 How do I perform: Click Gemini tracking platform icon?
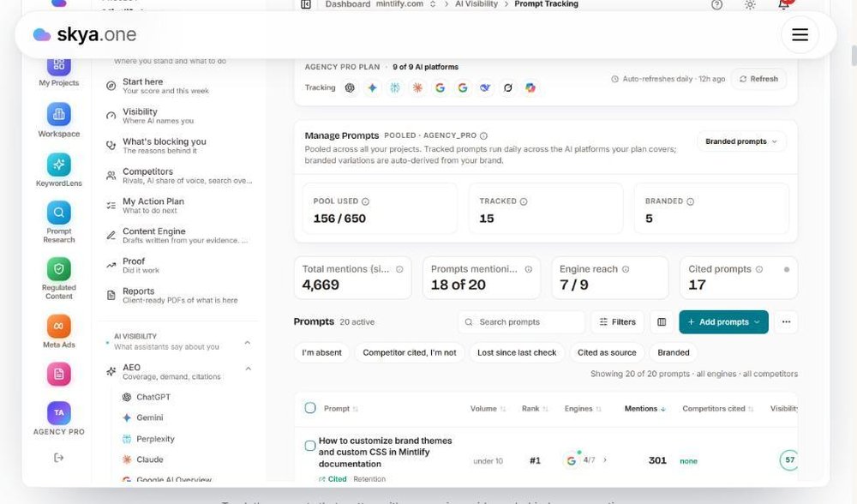click(x=372, y=87)
